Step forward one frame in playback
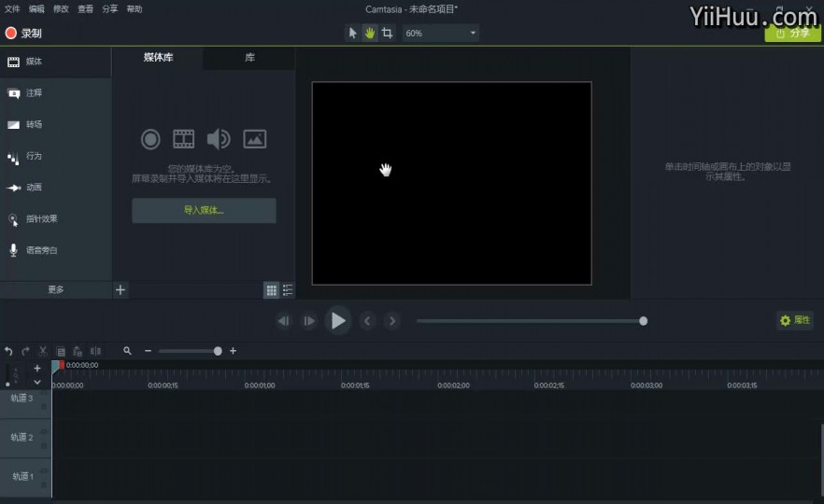 click(x=309, y=321)
